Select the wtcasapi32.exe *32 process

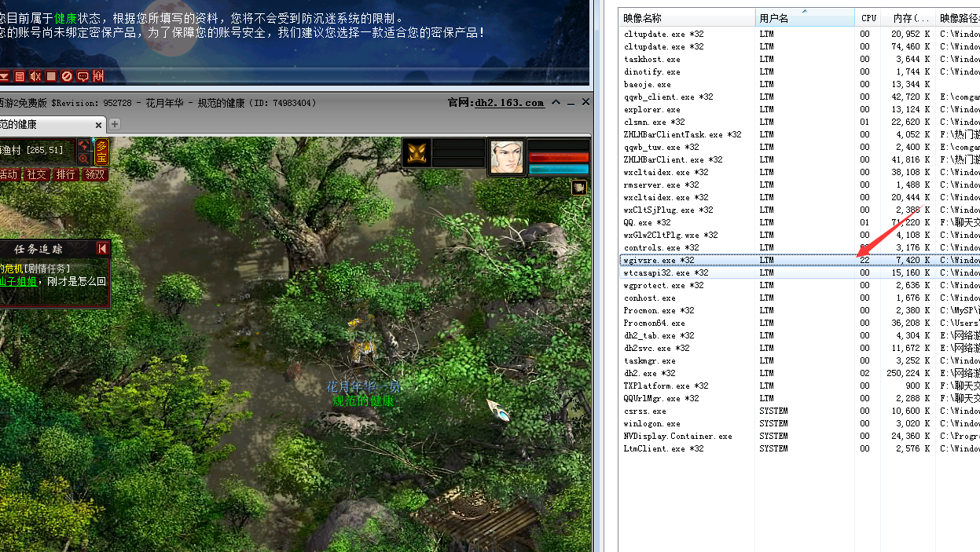799,272
